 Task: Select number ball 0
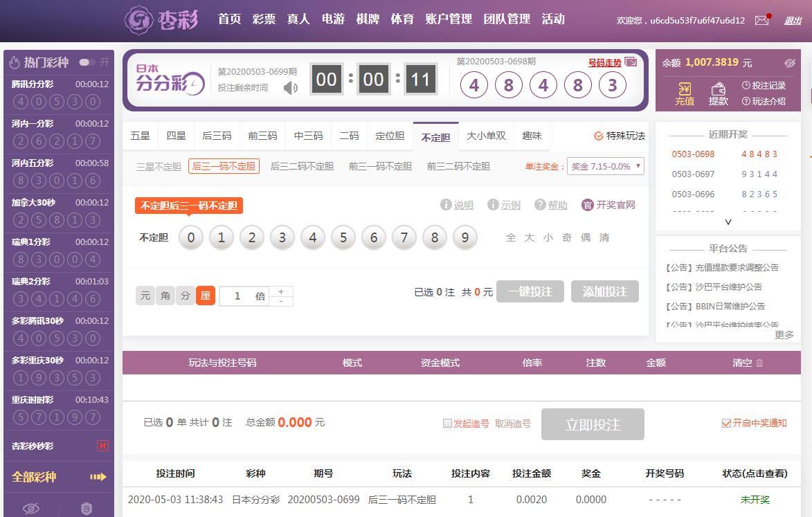(191, 237)
